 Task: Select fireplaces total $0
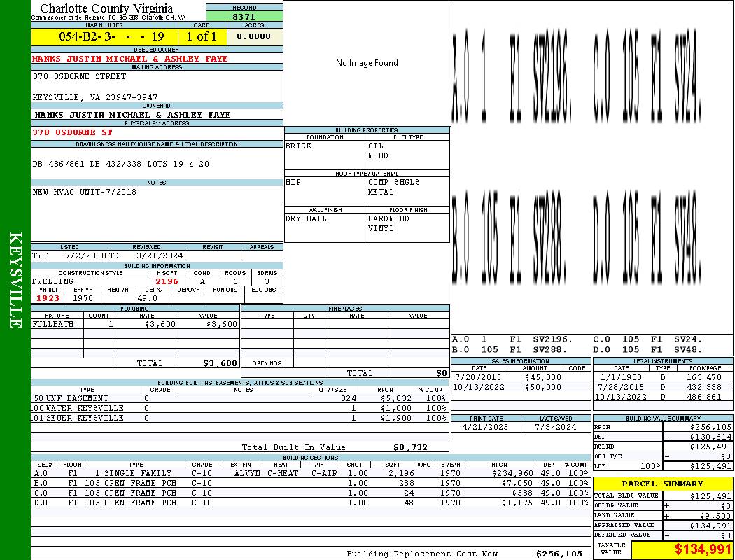[442, 373]
